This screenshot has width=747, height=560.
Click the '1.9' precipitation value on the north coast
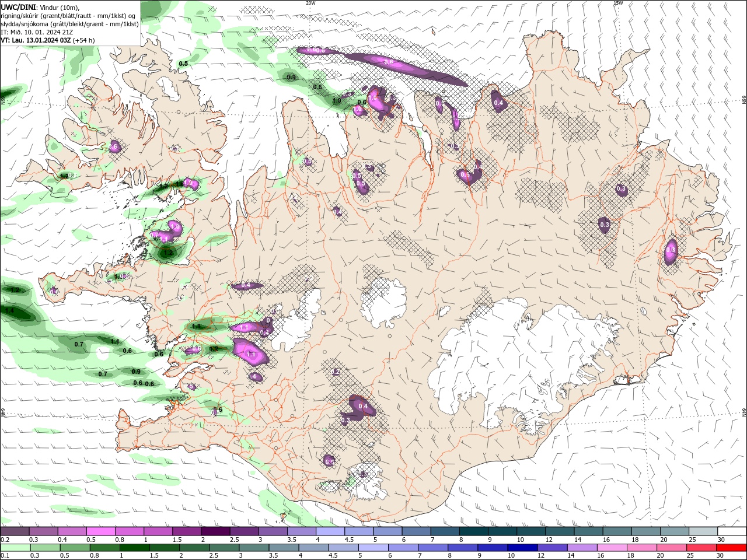337,101
